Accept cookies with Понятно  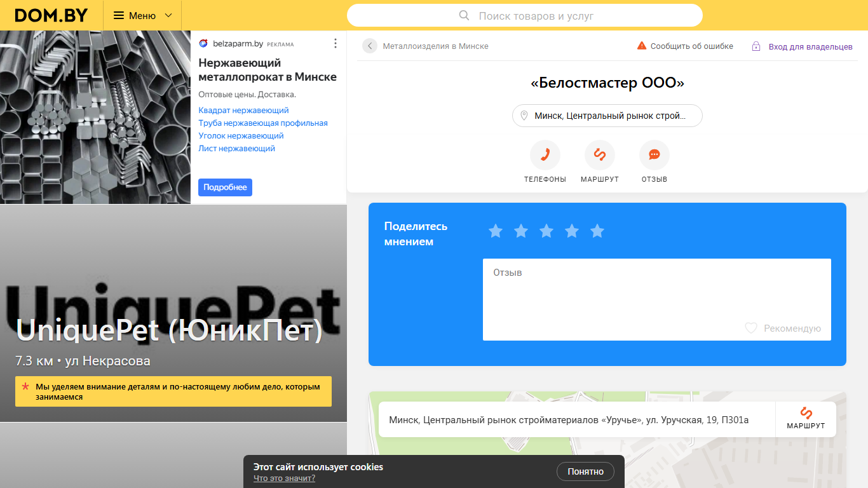click(x=585, y=471)
